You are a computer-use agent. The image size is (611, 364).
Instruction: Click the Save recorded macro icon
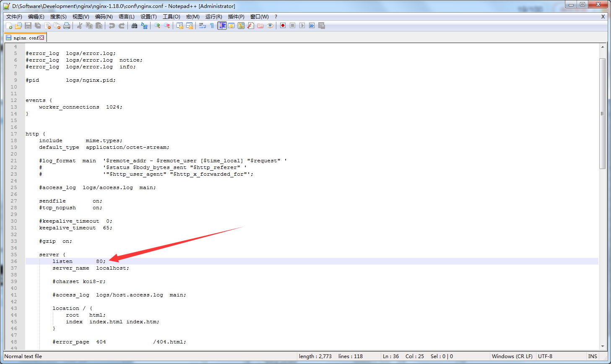[x=322, y=26]
